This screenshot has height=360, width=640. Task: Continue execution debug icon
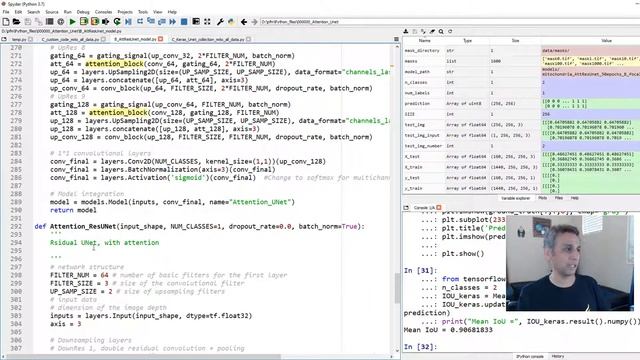pos(173,22)
